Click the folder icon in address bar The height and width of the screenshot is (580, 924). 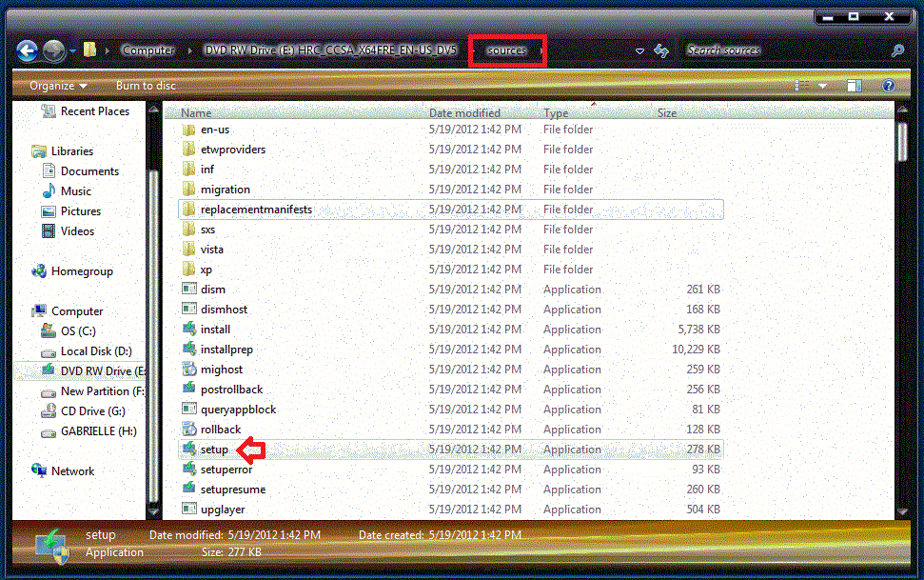89,50
